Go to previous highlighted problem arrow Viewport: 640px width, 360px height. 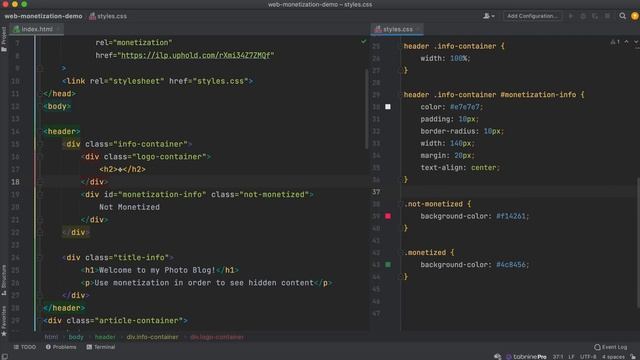pyautogui.click(x=627, y=42)
